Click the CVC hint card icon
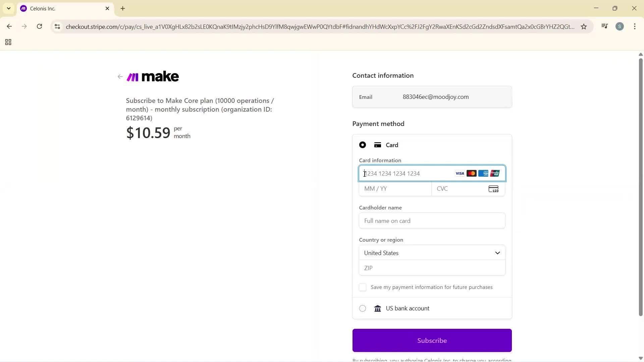The image size is (644, 362). 493,189
